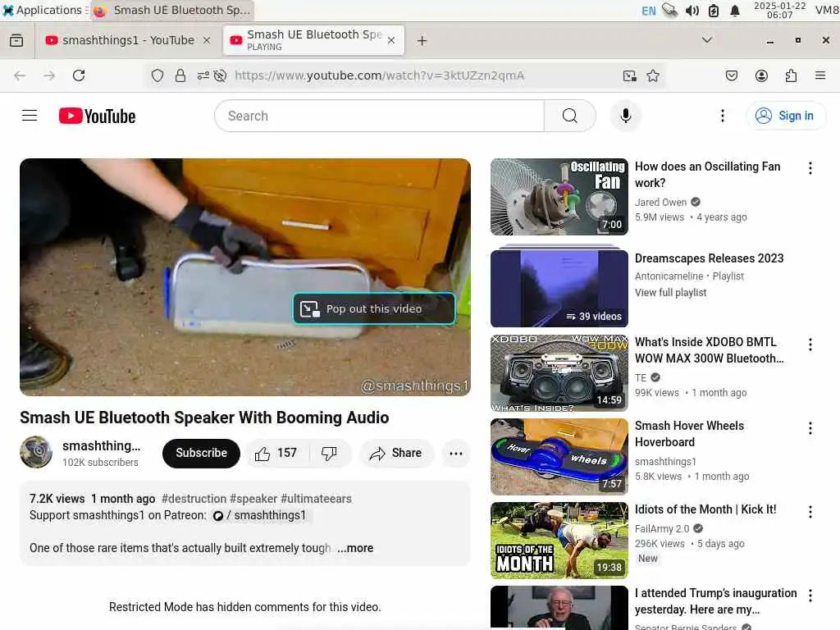Open Firefox application menu
This screenshot has width=840, height=630.
(x=819, y=75)
